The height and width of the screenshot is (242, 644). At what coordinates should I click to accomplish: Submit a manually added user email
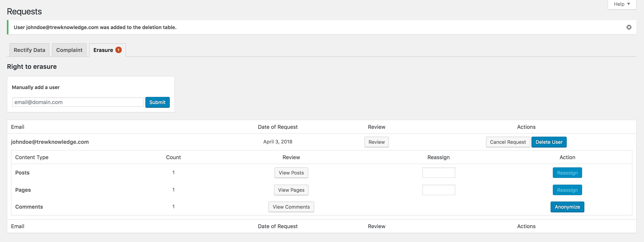(x=157, y=102)
